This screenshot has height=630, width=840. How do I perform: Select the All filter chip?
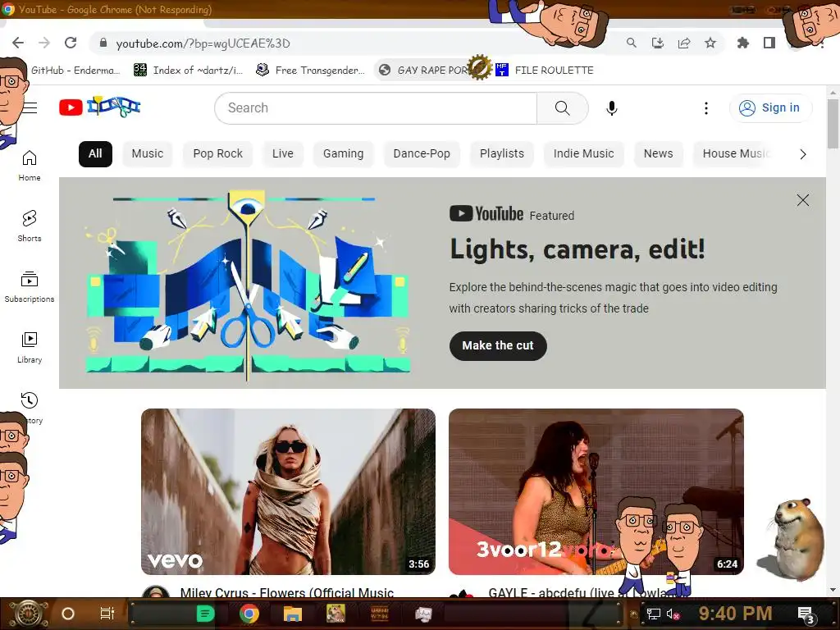pyautogui.click(x=95, y=153)
